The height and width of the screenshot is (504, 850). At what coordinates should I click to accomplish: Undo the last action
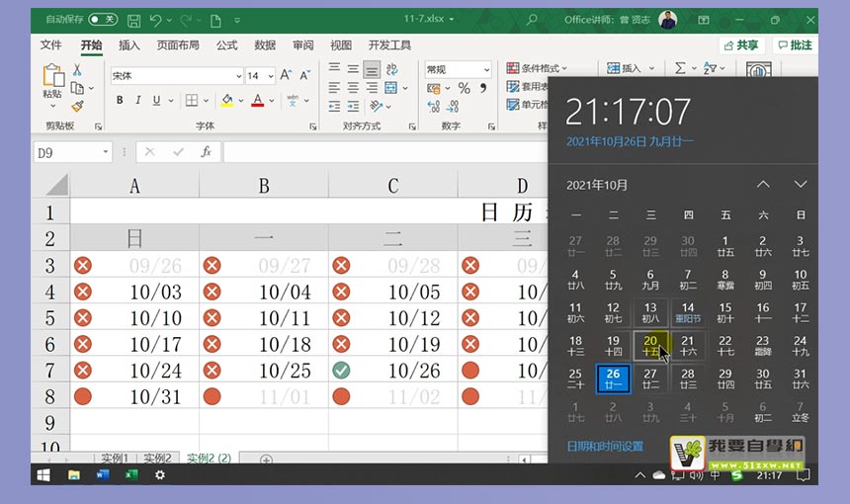tap(155, 20)
